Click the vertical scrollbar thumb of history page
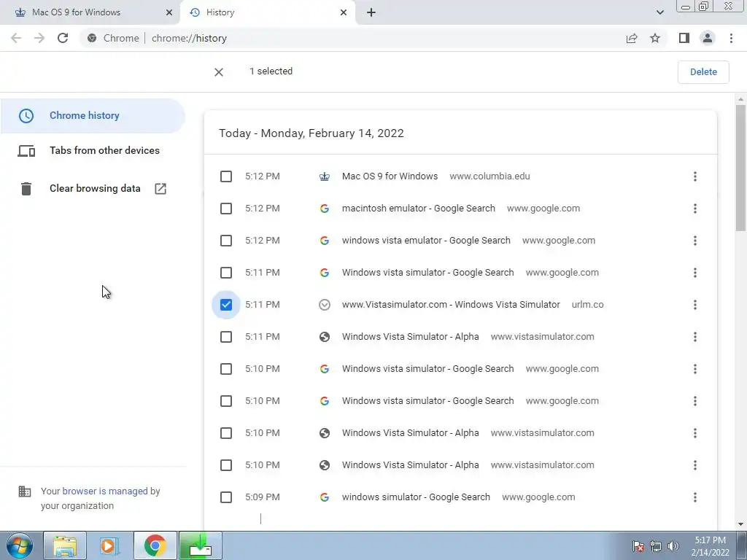 click(740, 168)
